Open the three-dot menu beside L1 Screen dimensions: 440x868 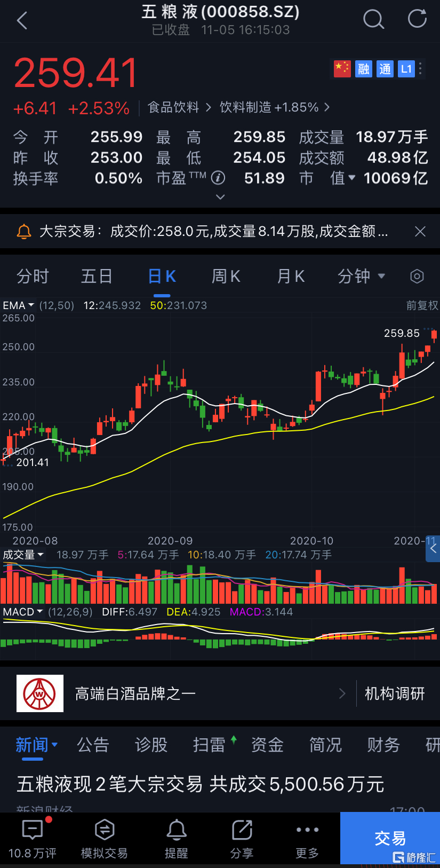point(421,69)
